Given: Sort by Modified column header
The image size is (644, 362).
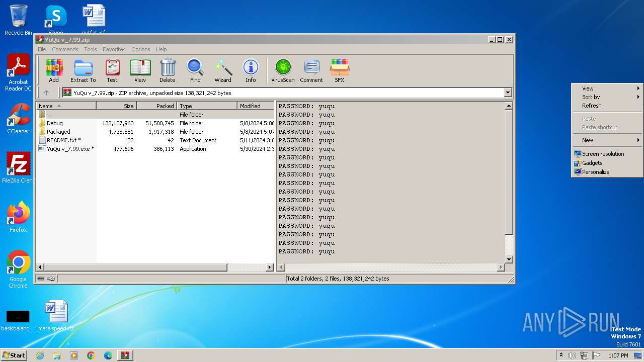Looking at the screenshot, I should (256, 106).
